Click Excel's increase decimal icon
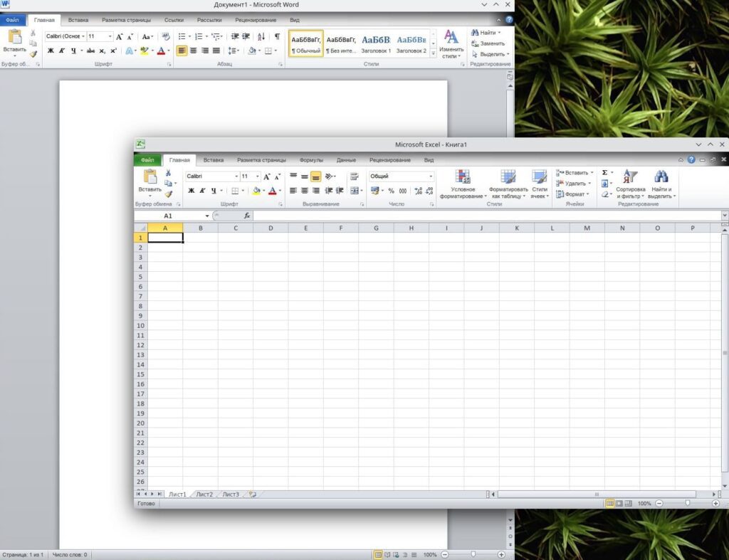This screenshot has height=560, width=729. 418,191
